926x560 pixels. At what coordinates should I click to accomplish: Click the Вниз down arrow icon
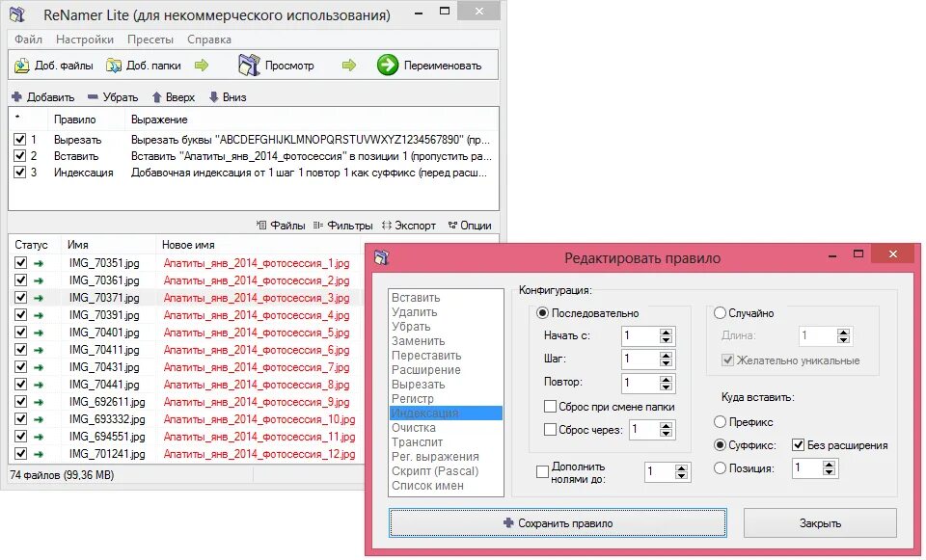pyautogui.click(x=214, y=96)
